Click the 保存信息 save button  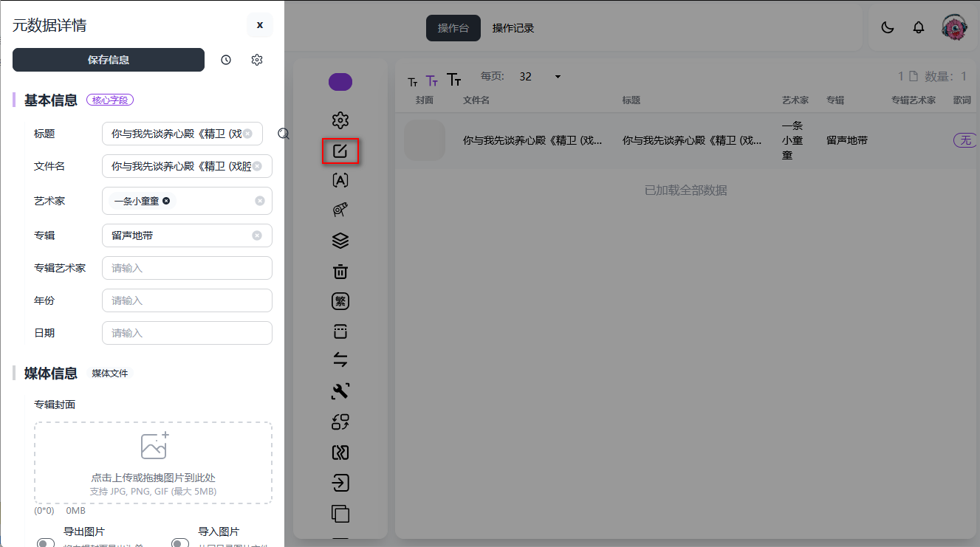pyautogui.click(x=108, y=60)
